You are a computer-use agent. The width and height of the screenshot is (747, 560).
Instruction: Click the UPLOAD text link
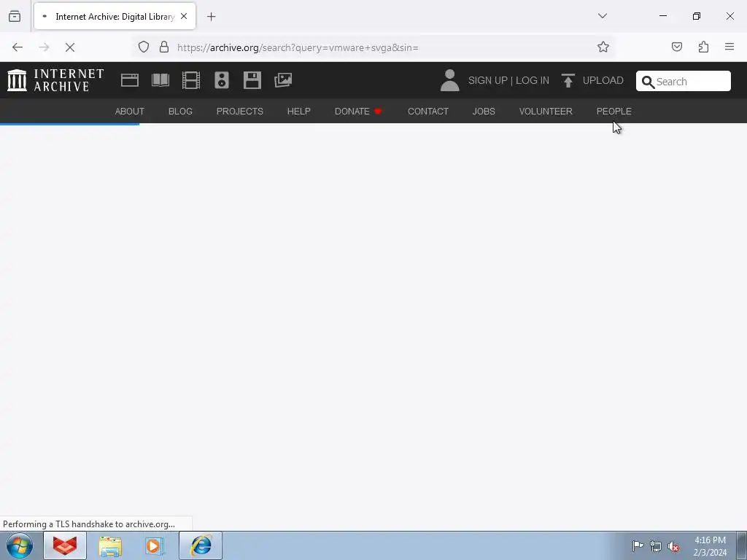pyautogui.click(x=603, y=80)
